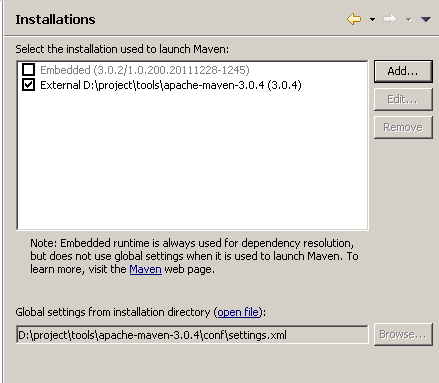The height and width of the screenshot is (383, 439).
Task: Open the back history dropdown arrow
Action: (x=372, y=20)
